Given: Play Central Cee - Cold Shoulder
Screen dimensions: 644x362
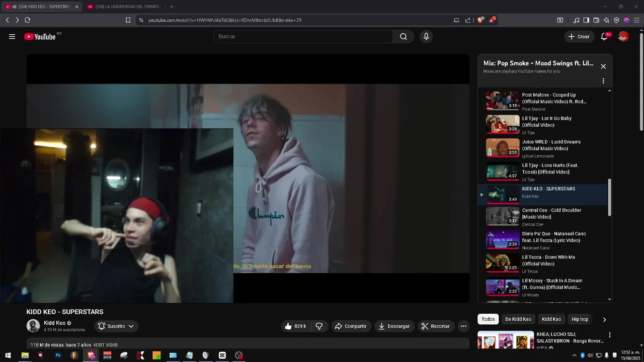Looking at the screenshot, I should pyautogui.click(x=543, y=217).
